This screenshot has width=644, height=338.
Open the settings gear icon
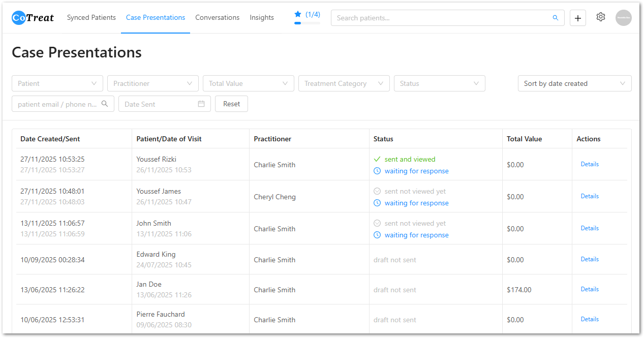click(600, 17)
